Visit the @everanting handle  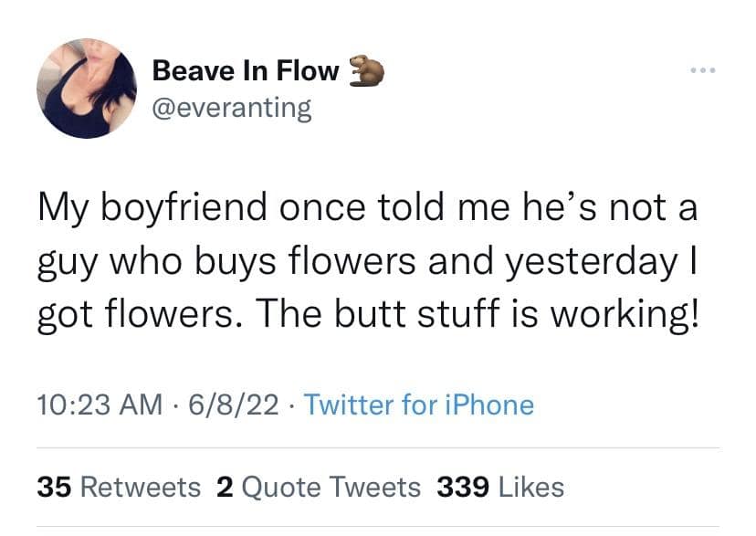pos(232,109)
